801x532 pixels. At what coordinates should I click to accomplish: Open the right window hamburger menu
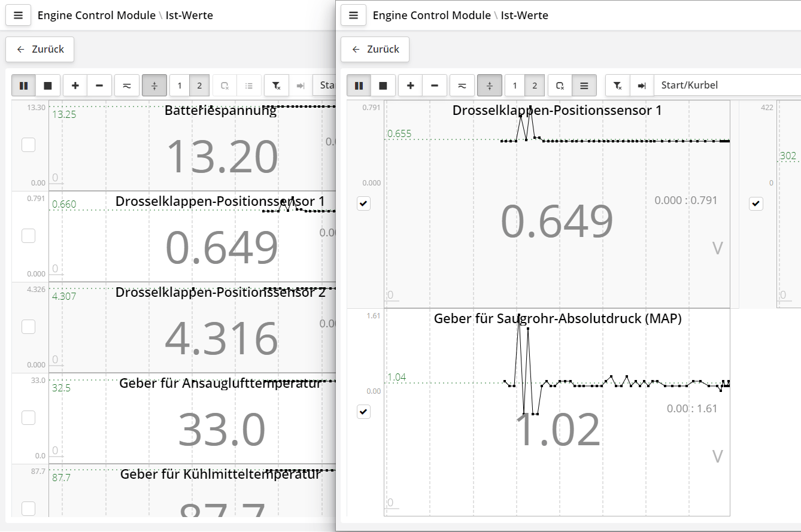[x=353, y=15]
